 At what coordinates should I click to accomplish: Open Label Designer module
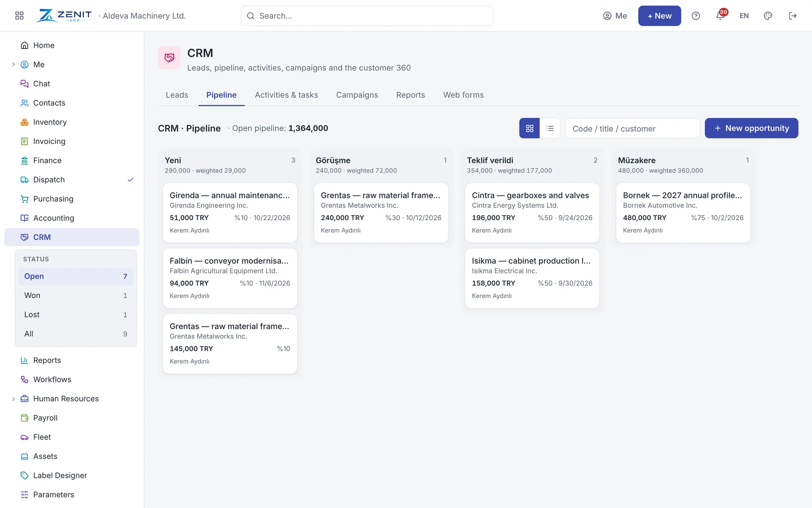coord(72,475)
